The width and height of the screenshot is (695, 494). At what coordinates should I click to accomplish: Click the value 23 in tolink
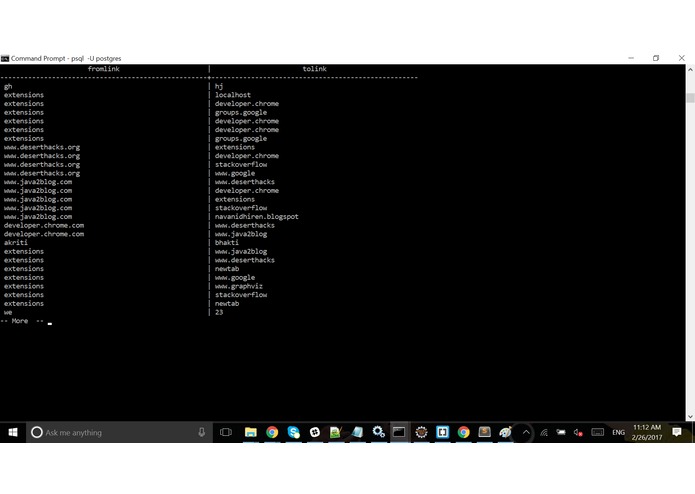(219, 312)
